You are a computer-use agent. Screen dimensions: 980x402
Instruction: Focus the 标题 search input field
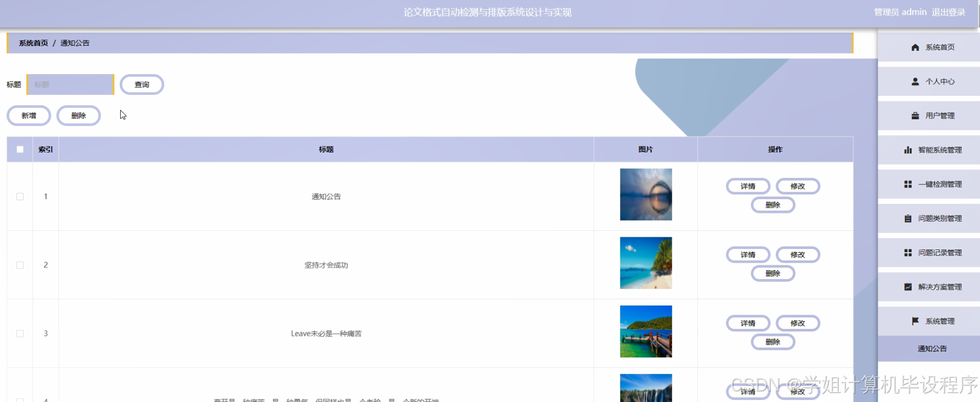70,85
